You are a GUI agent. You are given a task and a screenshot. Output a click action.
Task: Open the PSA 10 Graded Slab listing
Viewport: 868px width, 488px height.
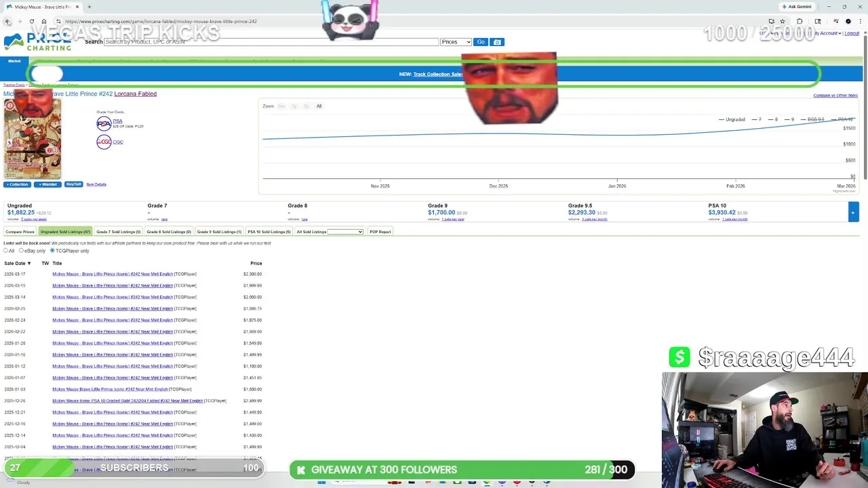tap(127, 401)
